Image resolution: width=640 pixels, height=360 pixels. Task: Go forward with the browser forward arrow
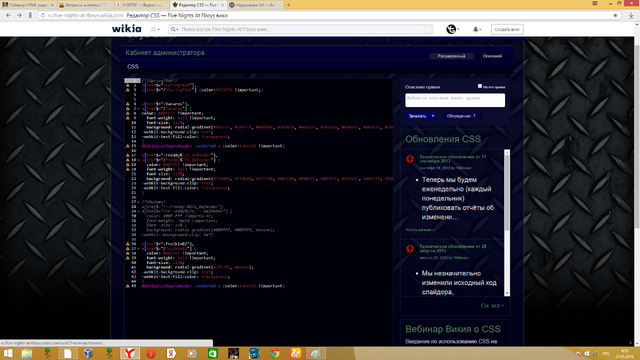pyautogui.click(x=19, y=16)
